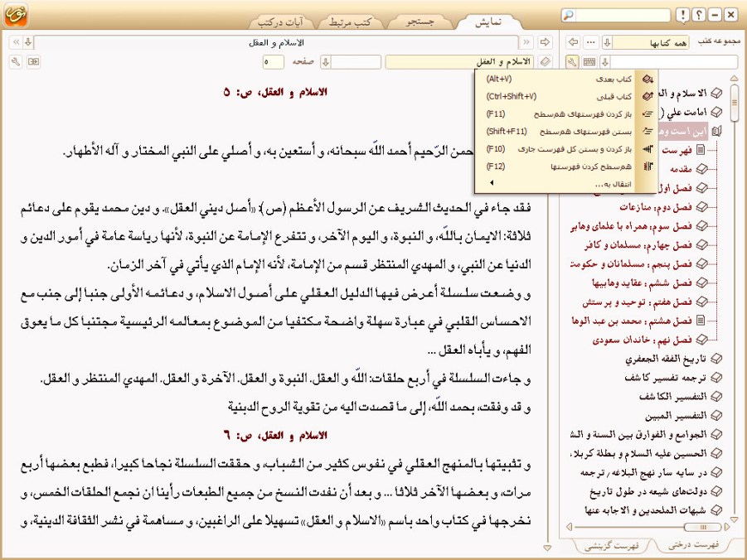
Task: Select the book شبهات الملحدين و الاجابه عنها
Action: pyautogui.click(x=646, y=510)
